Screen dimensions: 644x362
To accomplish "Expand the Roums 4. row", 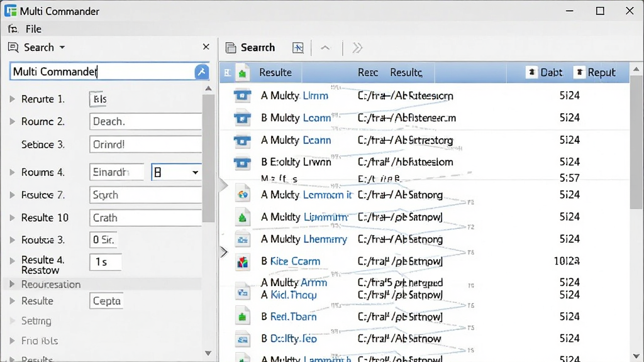I will point(13,172).
